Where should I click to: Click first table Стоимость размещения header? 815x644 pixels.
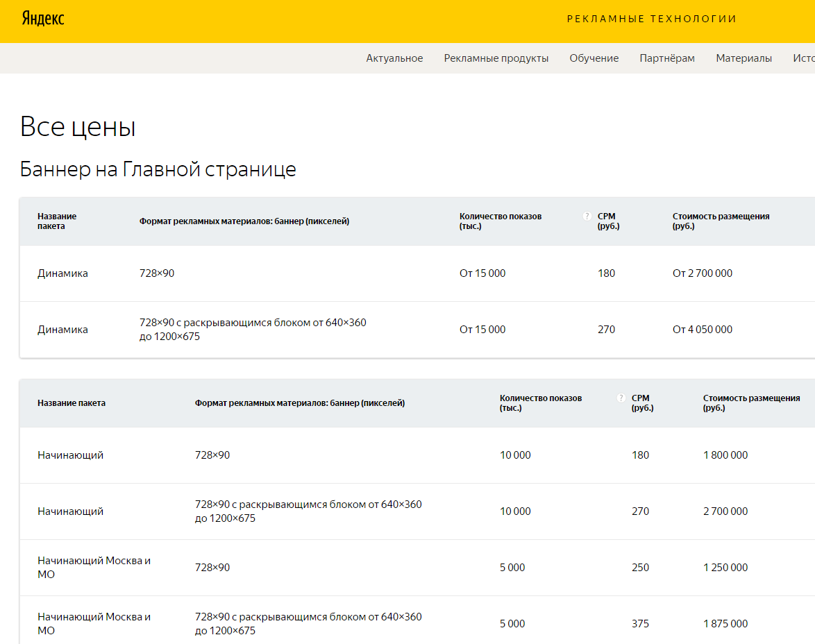click(721, 221)
